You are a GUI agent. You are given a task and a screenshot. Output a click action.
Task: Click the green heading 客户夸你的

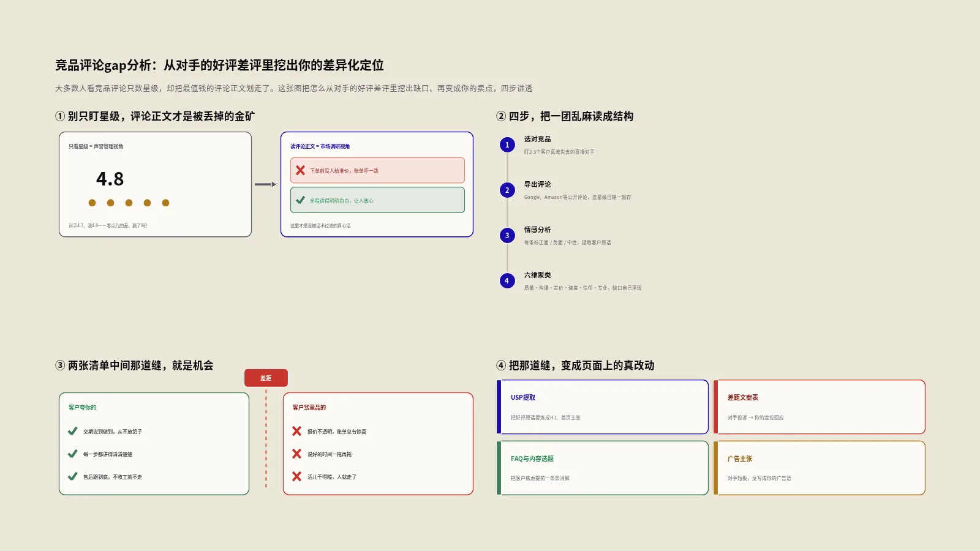pyautogui.click(x=82, y=407)
